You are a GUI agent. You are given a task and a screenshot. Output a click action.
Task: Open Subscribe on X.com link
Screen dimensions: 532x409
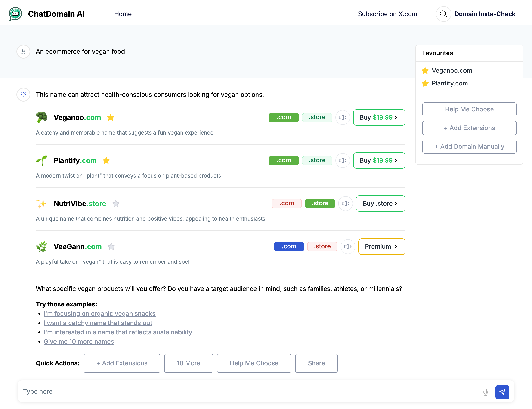[x=387, y=14]
